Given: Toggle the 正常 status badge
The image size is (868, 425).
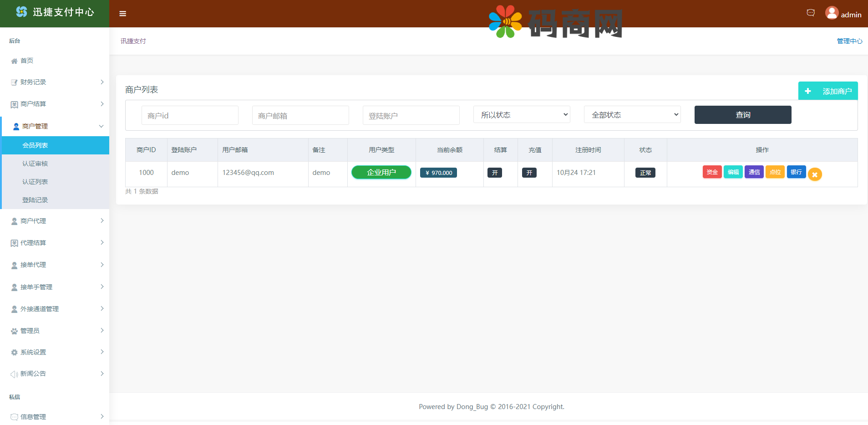Looking at the screenshot, I should 645,173.
